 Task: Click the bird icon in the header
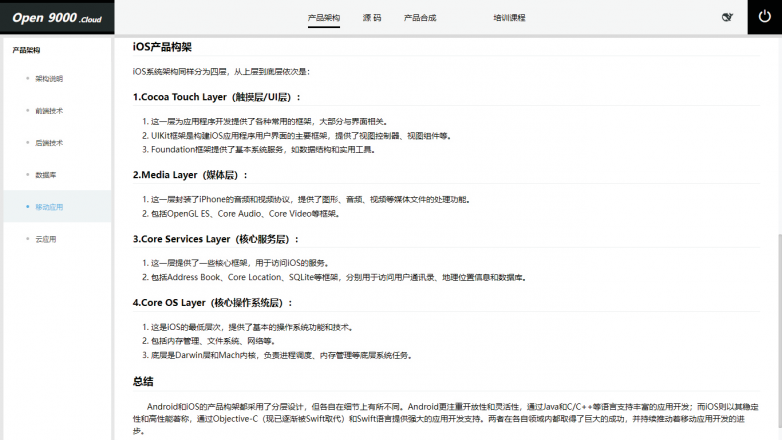pos(727,17)
